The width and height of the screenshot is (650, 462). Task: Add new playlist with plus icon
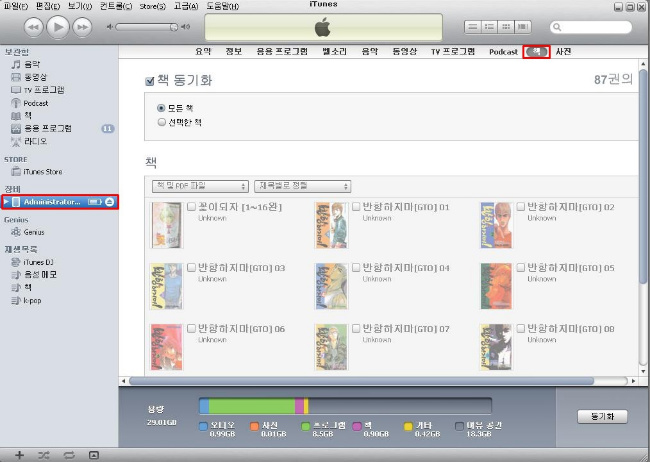pyautogui.click(x=19, y=455)
